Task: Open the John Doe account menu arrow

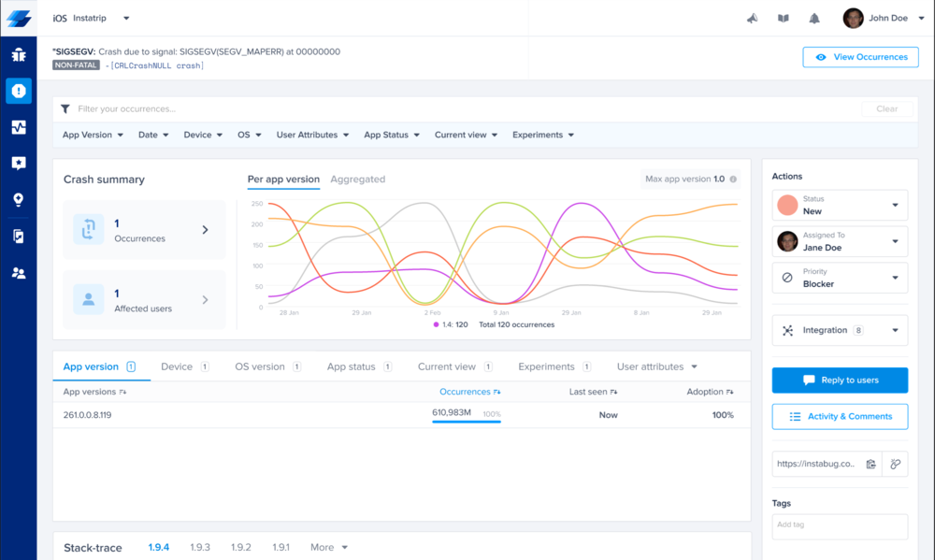Action: click(921, 19)
